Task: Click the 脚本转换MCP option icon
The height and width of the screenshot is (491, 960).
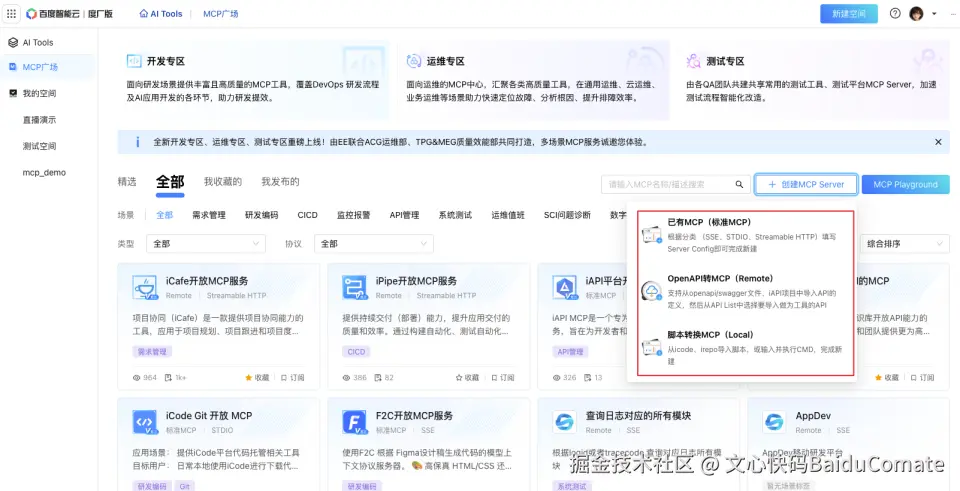Action: pyautogui.click(x=651, y=348)
